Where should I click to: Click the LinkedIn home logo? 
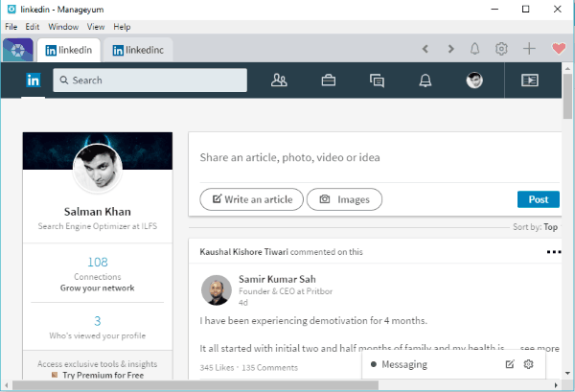34,81
